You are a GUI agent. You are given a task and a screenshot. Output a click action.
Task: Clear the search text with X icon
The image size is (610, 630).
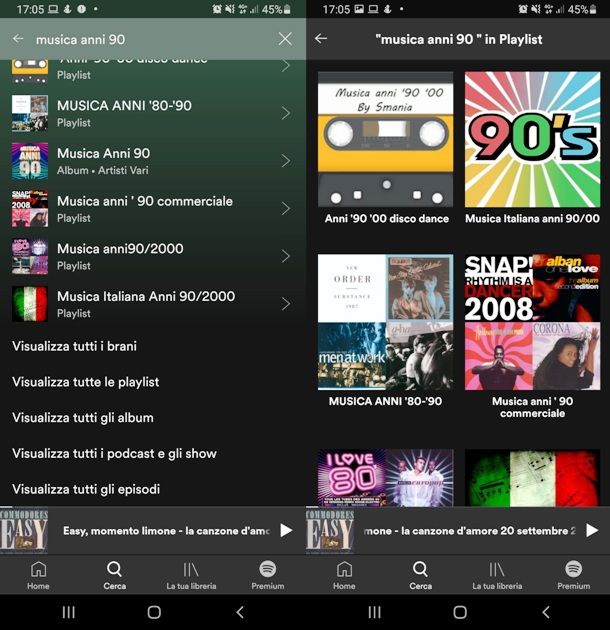tap(285, 39)
